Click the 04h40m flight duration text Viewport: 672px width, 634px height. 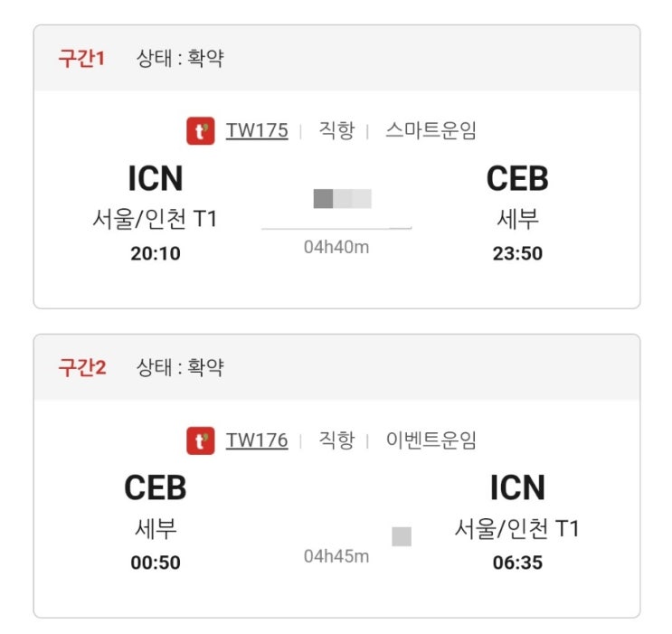[336, 247]
